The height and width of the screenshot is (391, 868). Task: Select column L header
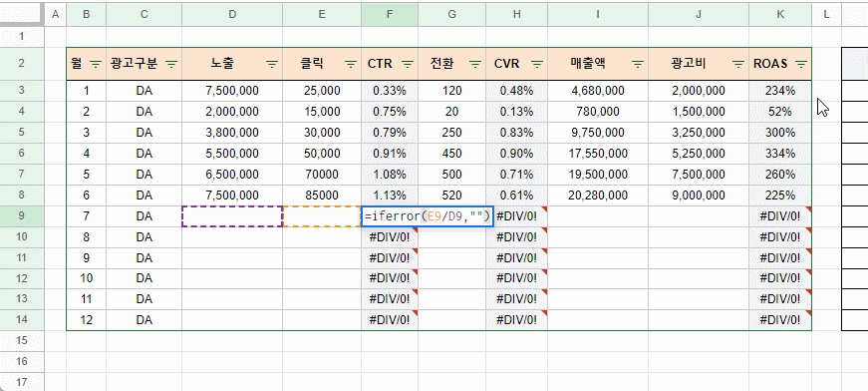(826, 15)
